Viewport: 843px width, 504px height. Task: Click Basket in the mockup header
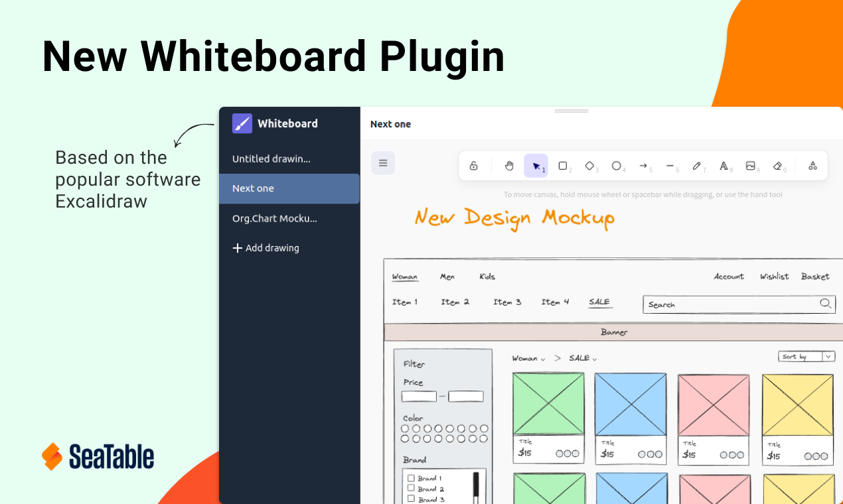click(x=815, y=277)
